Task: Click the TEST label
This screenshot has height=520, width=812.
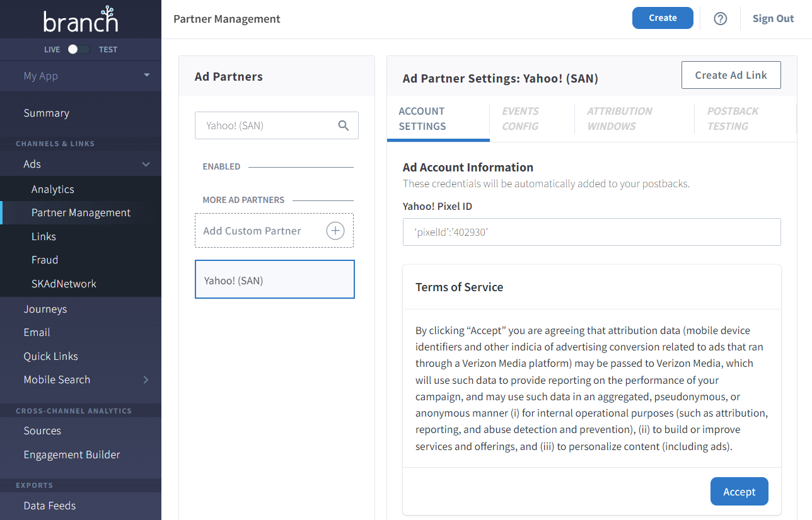Action: [x=108, y=49]
